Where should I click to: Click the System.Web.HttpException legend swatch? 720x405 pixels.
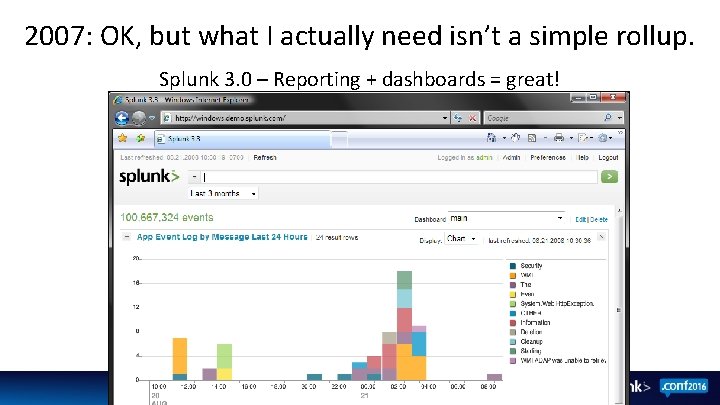513,304
